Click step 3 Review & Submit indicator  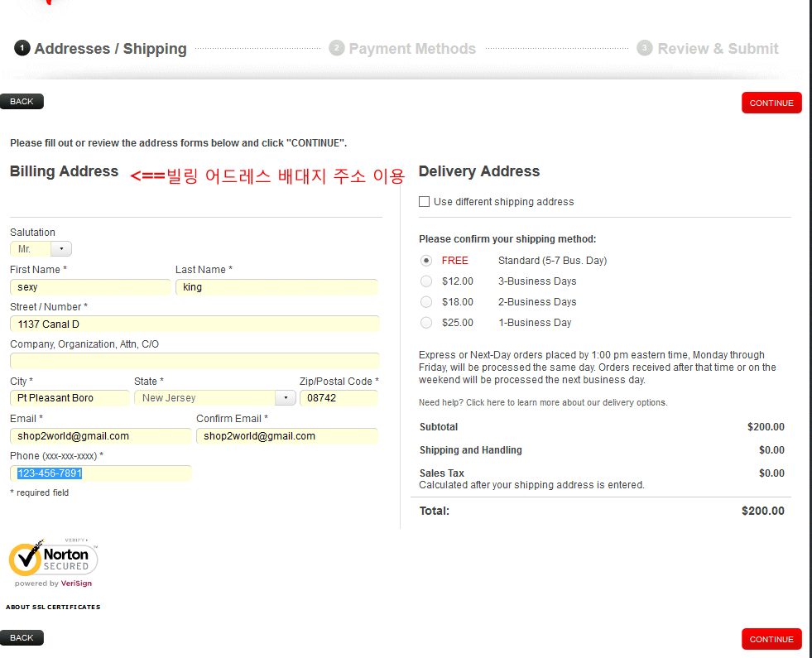[x=708, y=49]
